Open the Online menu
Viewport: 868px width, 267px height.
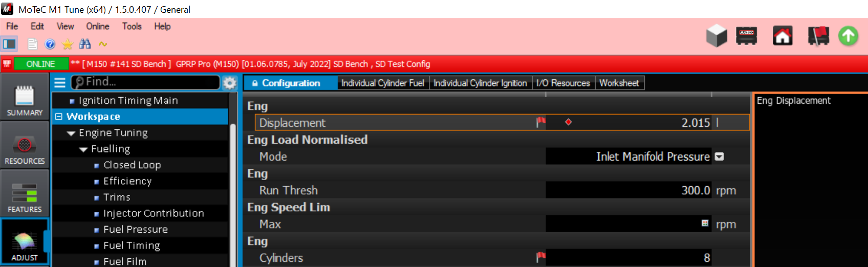97,26
